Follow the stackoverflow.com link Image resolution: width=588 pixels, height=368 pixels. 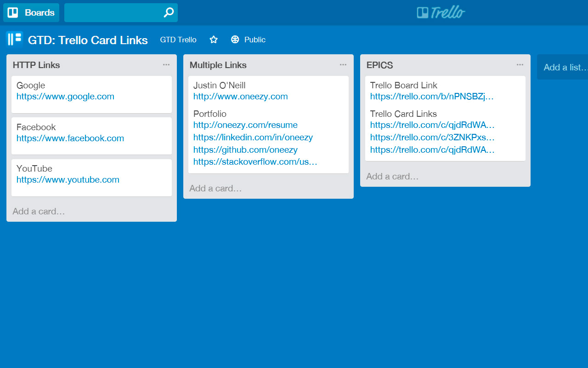click(x=255, y=162)
